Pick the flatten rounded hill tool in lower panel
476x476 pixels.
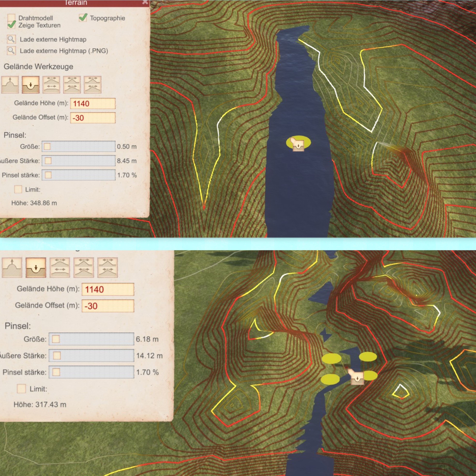point(60,268)
